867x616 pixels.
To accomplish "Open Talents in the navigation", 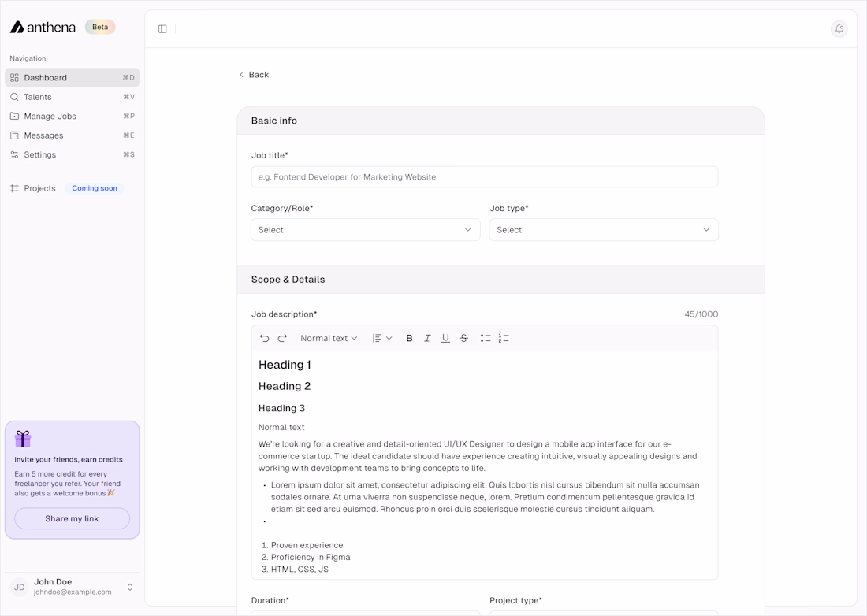I will pyautogui.click(x=72, y=97).
